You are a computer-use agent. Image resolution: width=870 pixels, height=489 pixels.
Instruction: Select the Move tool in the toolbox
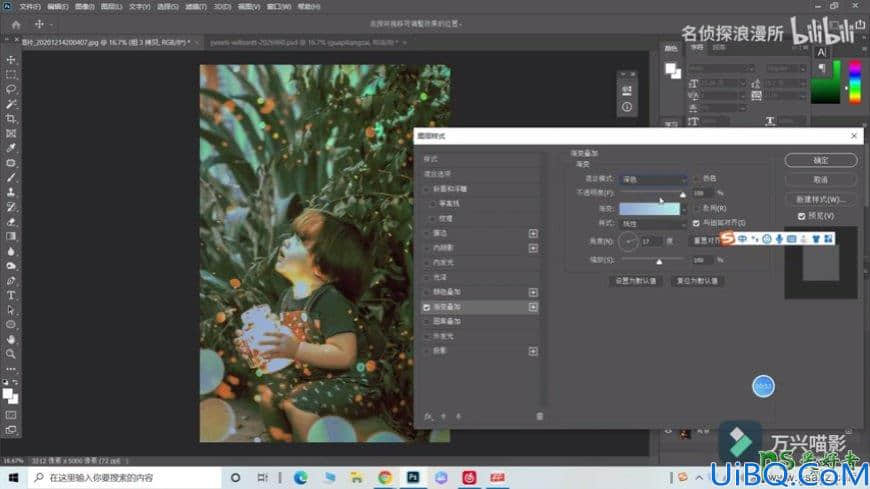[11, 59]
